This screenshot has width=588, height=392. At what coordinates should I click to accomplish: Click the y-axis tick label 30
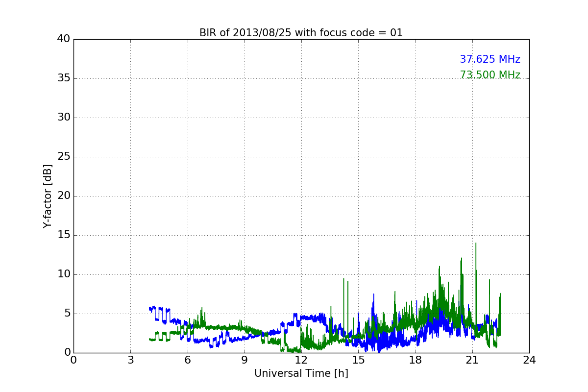63,118
